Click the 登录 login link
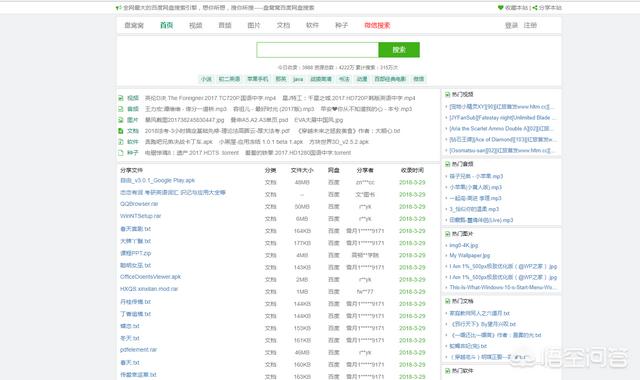The width and height of the screenshot is (640, 380). (x=511, y=25)
